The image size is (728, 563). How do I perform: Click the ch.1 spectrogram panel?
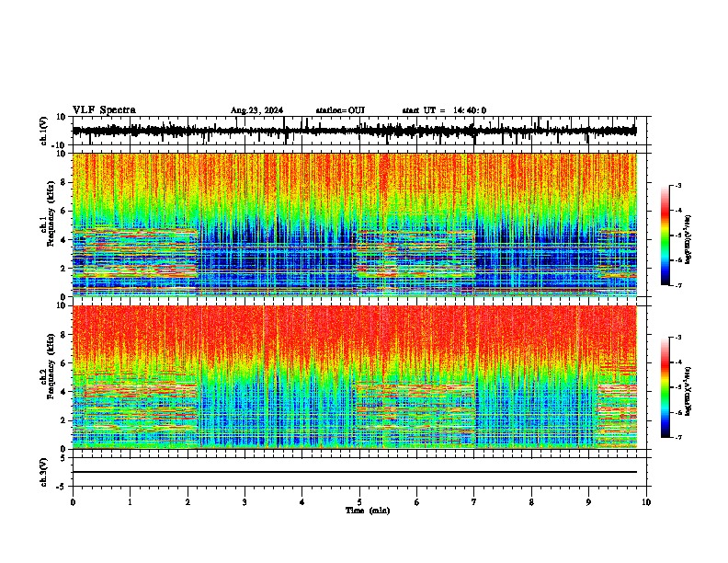click(355, 224)
